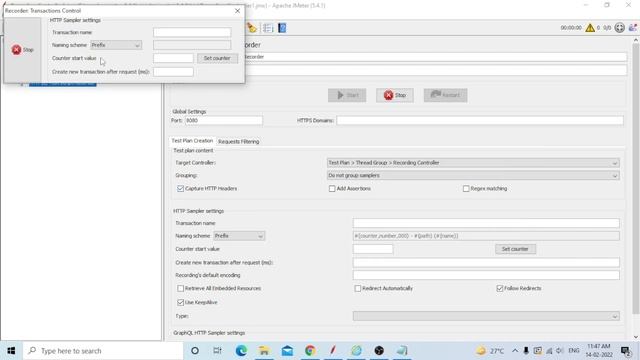Click the network icon in system tray
The image size is (640, 360).
click(x=549, y=351)
